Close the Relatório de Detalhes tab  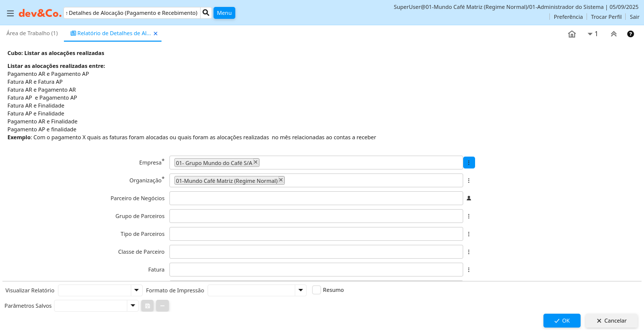tap(156, 34)
